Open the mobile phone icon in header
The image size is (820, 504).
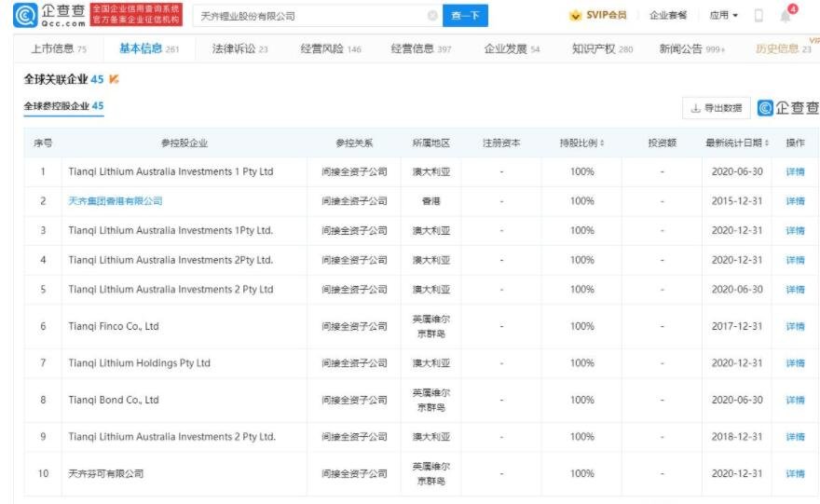pyautogui.click(x=758, y=16)
